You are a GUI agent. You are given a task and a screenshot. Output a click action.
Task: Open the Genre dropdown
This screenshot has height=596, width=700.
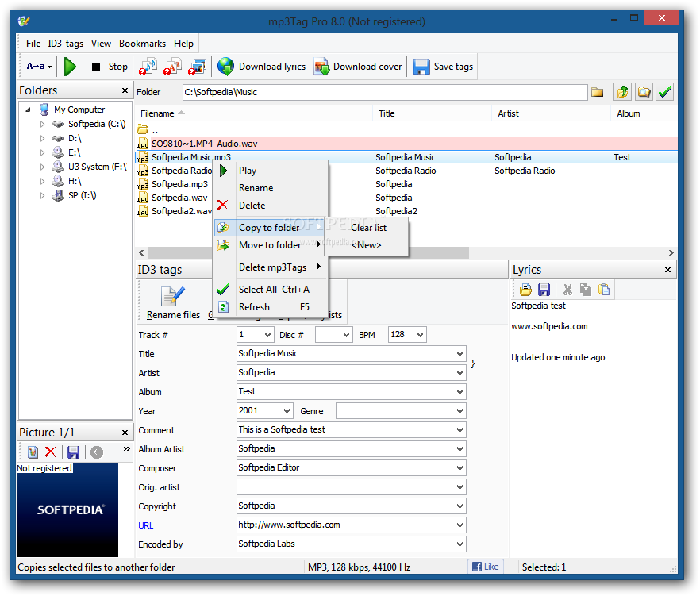(460, 411)
